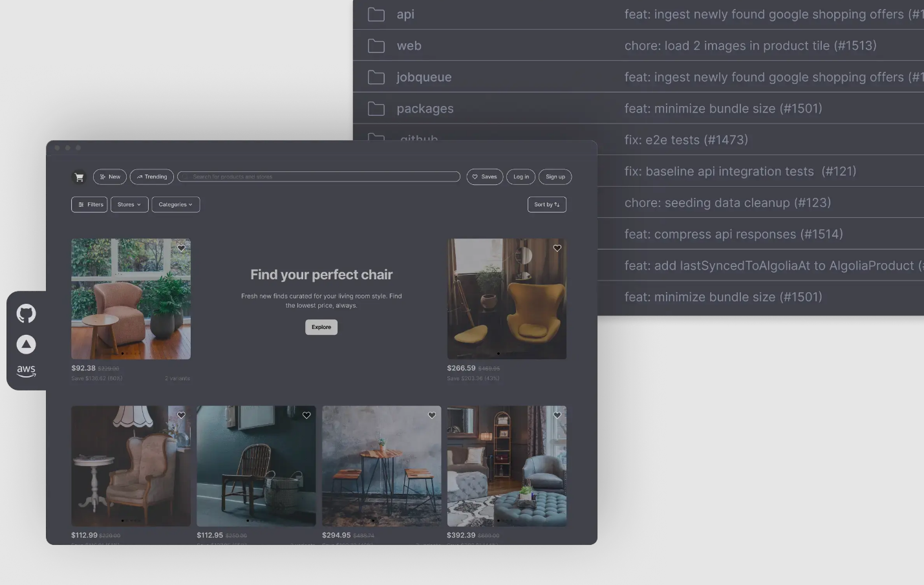This screenshot has height=585, width=924.
Task: Expand the Categories dropdown
Action: point(176,204)
